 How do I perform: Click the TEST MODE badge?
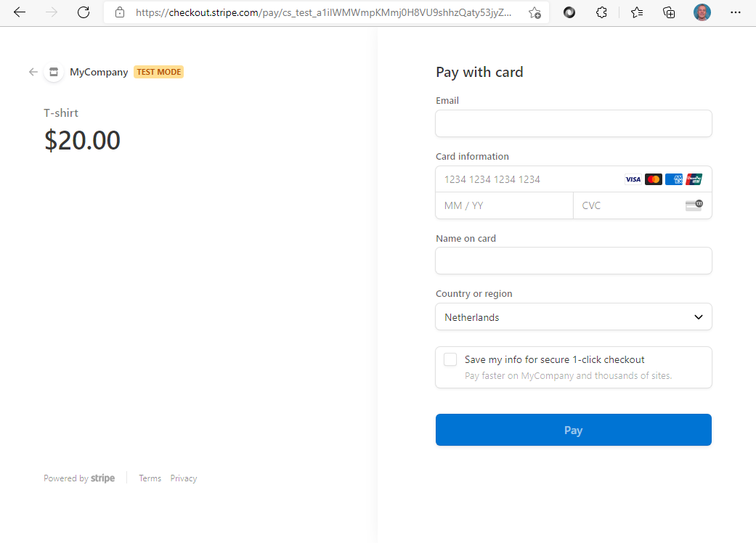pos(158,71)
